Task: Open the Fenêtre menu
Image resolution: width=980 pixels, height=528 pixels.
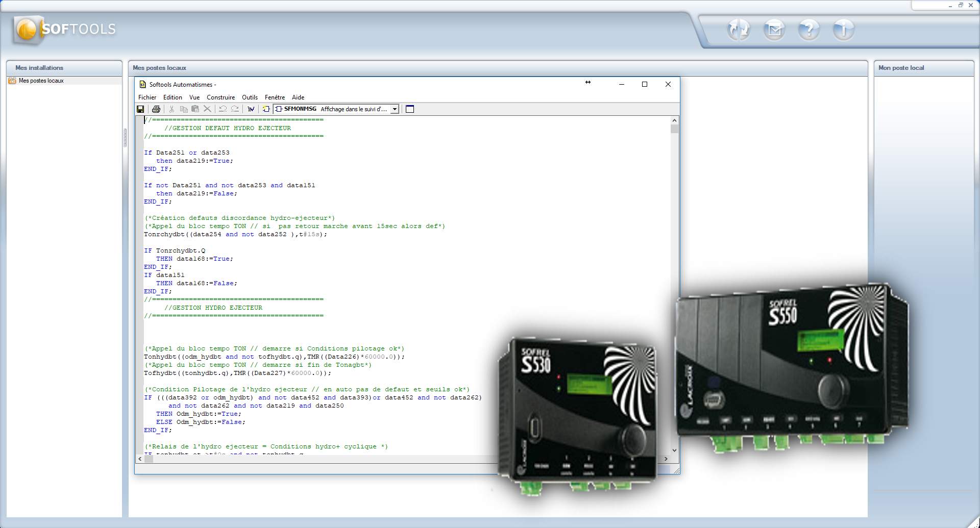Action: click(x=275, y=97)
